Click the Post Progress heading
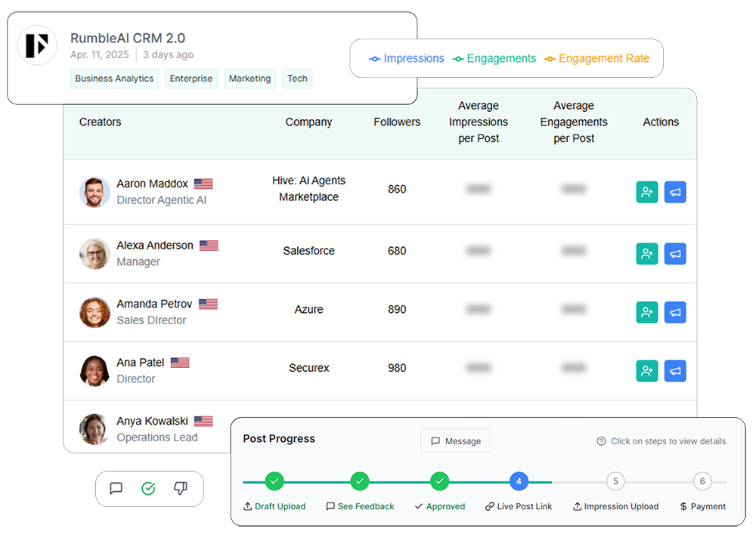The width and height of the screenshot is (756, 538). pos(279,439)
